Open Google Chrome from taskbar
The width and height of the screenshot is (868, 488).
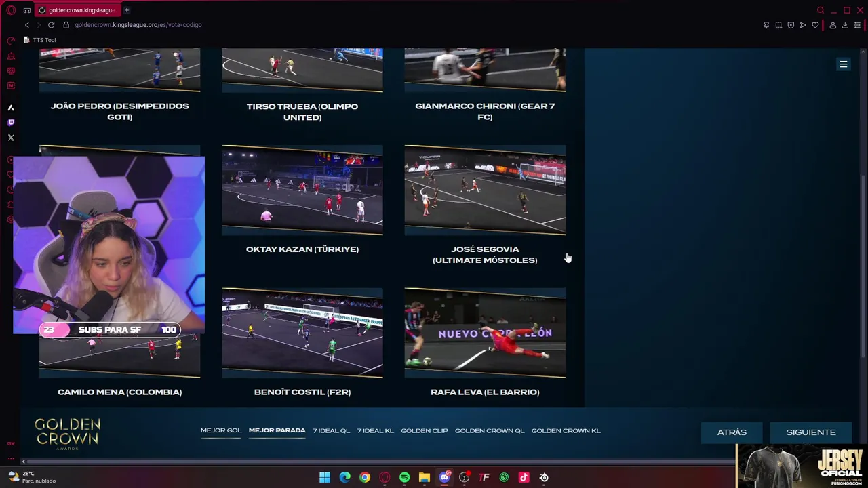coord(365,477)
